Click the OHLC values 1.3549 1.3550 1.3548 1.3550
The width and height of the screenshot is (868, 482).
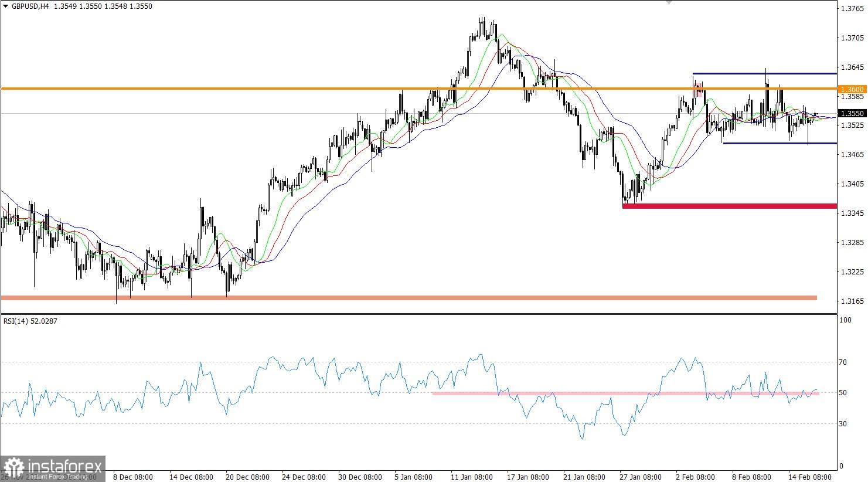[103, 6]
